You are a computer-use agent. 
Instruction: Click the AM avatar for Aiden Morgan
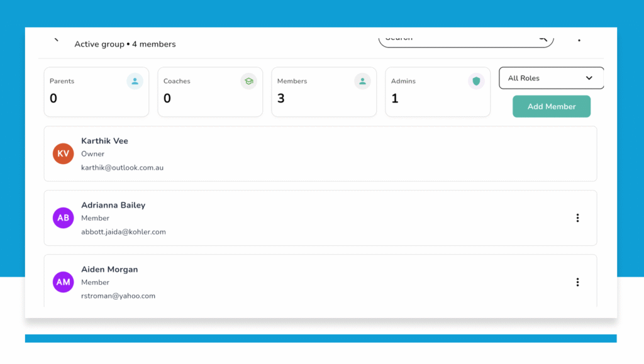click(x=64, y=282)
